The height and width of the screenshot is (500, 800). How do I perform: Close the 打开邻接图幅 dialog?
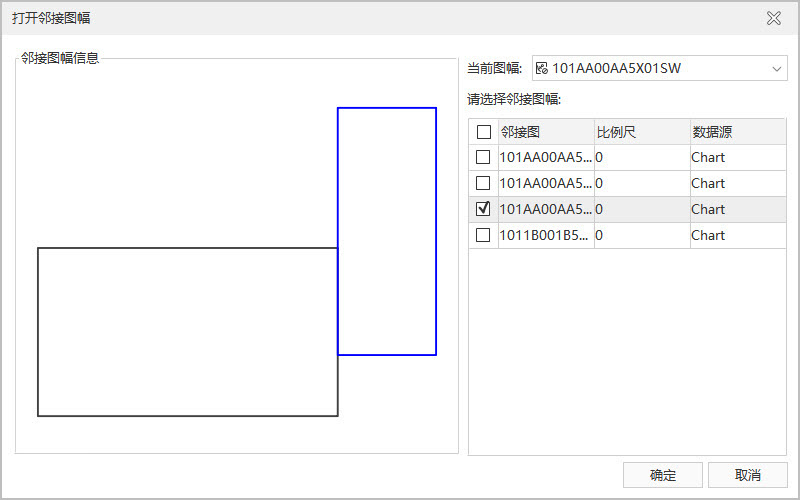(x=773, y=18)
